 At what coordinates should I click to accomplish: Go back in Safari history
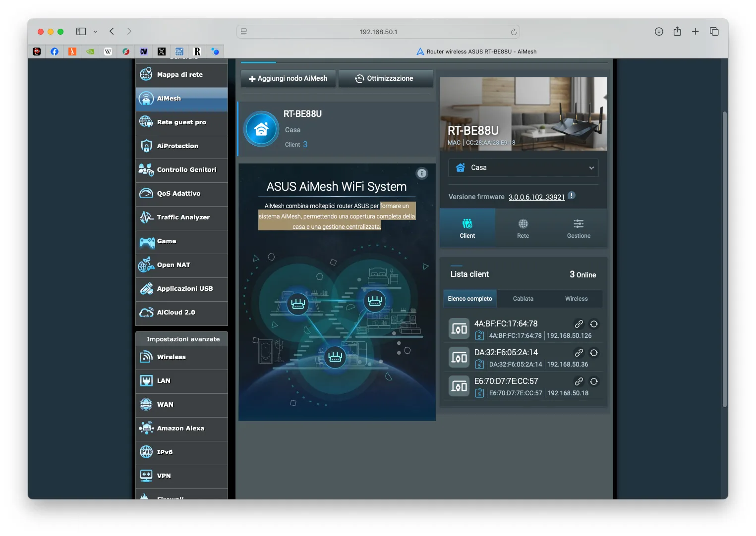(x=112, y=31)
